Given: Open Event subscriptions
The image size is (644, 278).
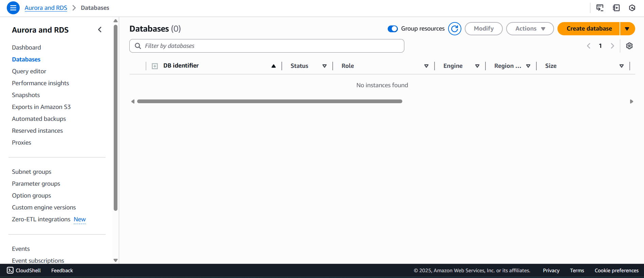Looking at the screenshot, I should pos(38,261).
